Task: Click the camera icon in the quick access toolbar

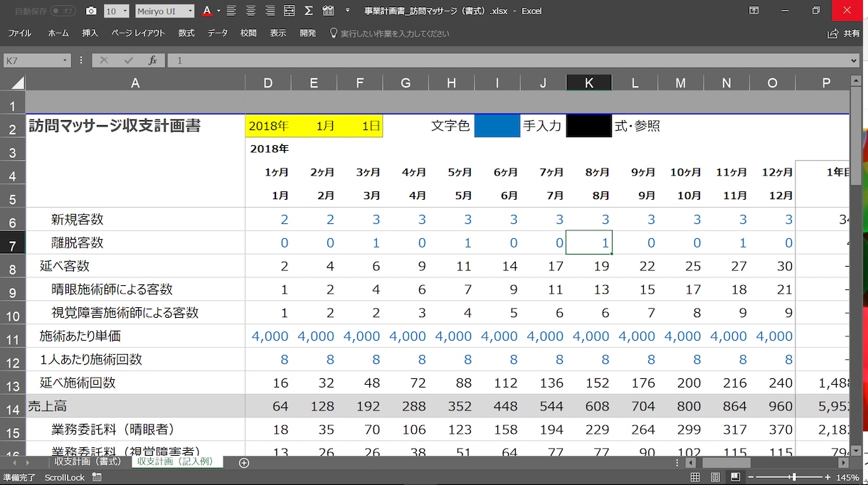Action: pyautogui.click(x=91, y=11)
